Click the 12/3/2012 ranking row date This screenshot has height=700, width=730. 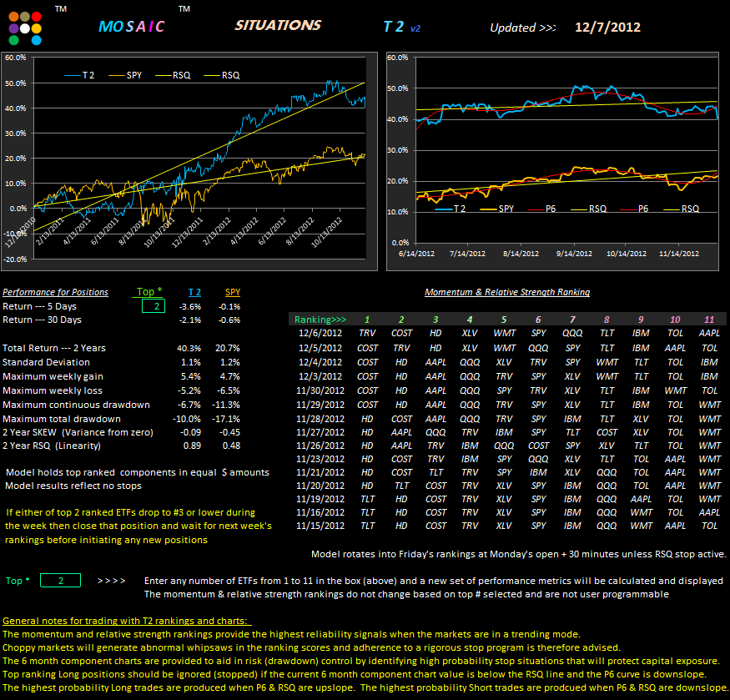coord(320,375)
